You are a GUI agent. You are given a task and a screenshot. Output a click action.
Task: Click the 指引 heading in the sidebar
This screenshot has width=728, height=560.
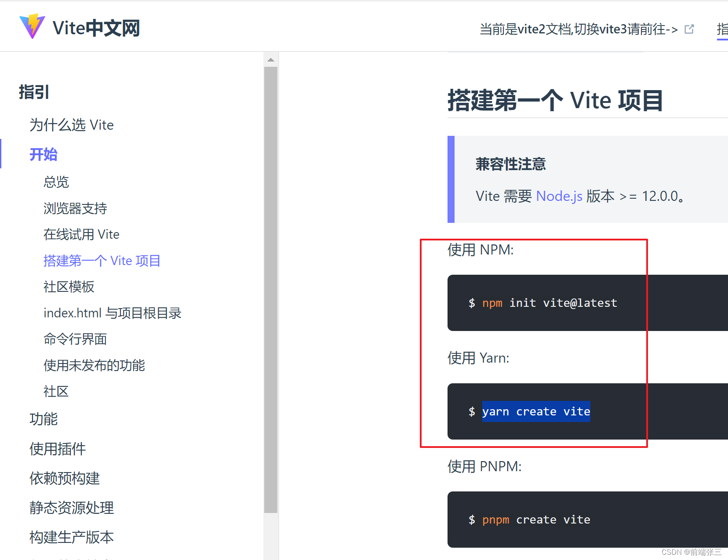34,92
